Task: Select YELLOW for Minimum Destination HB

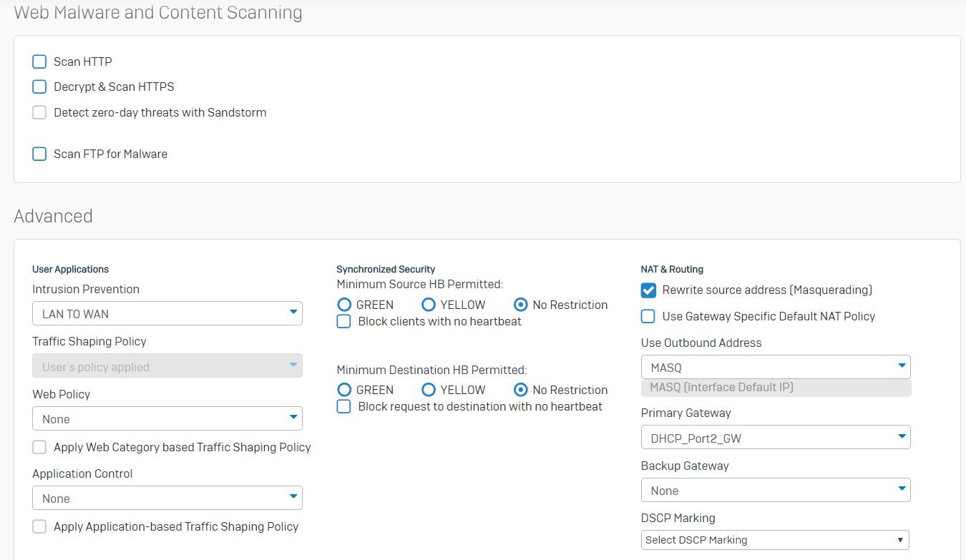Action: (x=429, y=390)
